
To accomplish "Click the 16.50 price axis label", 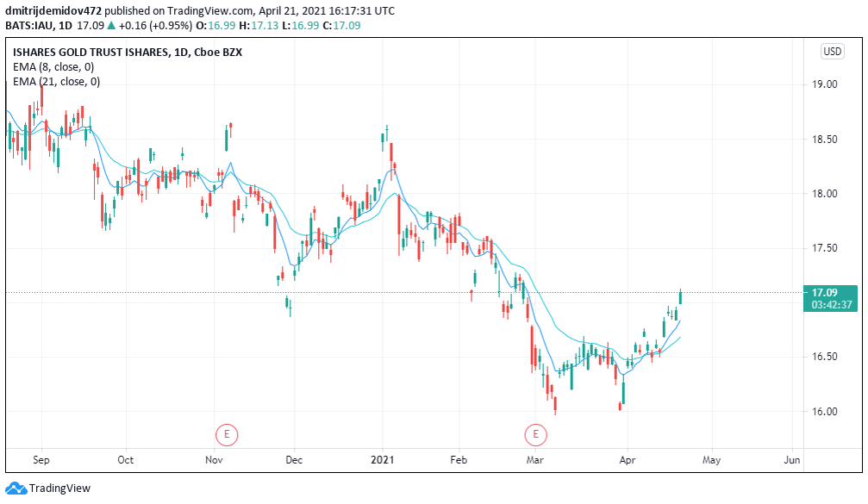I will 825,357.
